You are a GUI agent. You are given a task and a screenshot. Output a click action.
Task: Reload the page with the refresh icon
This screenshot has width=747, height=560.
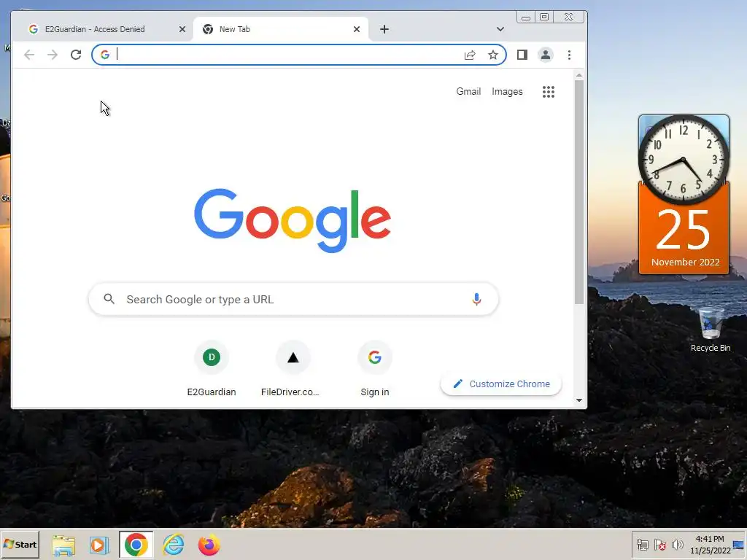tap(76, 55)
